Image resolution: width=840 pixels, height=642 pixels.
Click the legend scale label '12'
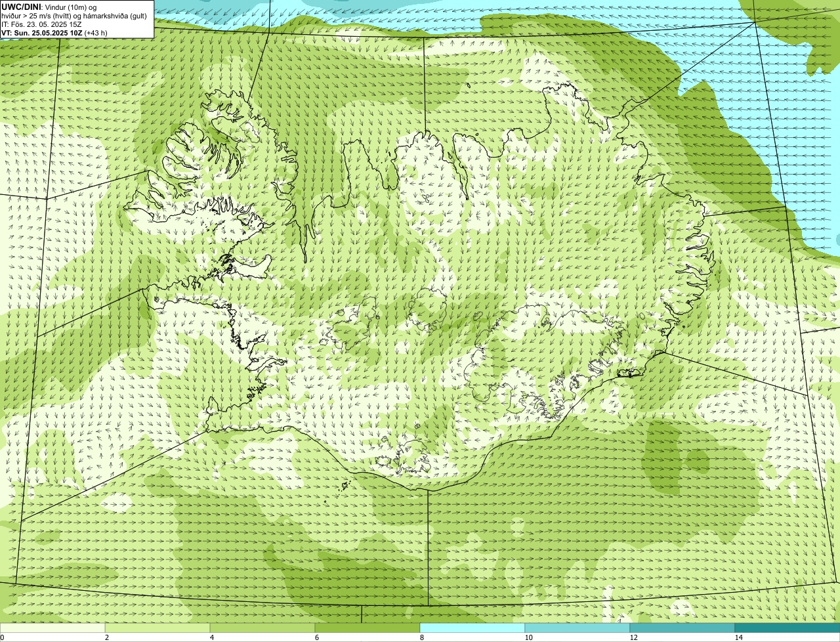[x=633, y=637]
